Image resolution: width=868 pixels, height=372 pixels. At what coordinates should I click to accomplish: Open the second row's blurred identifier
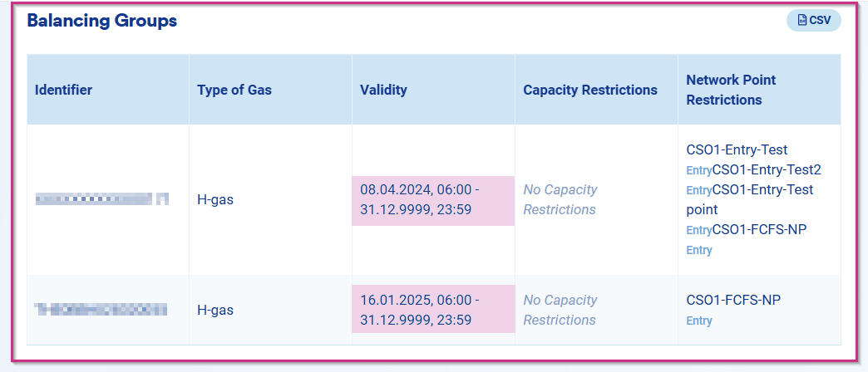click(101, 310)
